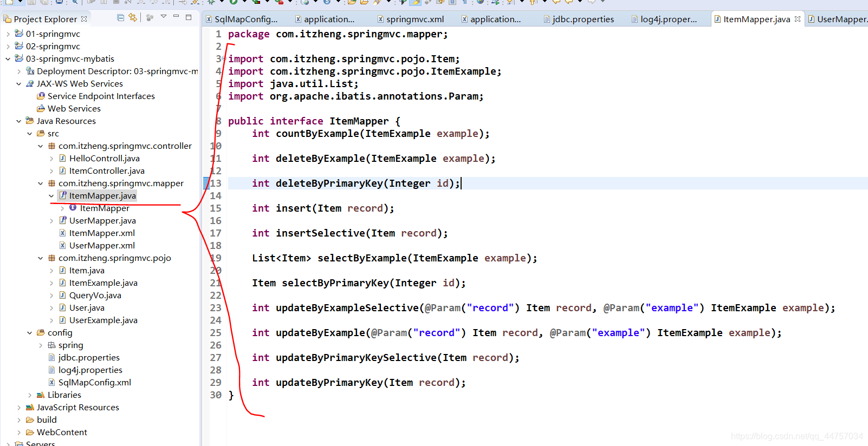The height and width of the screenshot is (446, 868).
Task: Click line number 25 in the editor ruler
Action: (x=216, y=332)
